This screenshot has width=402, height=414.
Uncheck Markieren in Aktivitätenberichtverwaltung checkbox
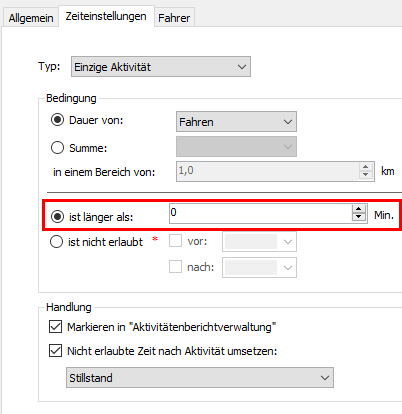tap(55, 327)
